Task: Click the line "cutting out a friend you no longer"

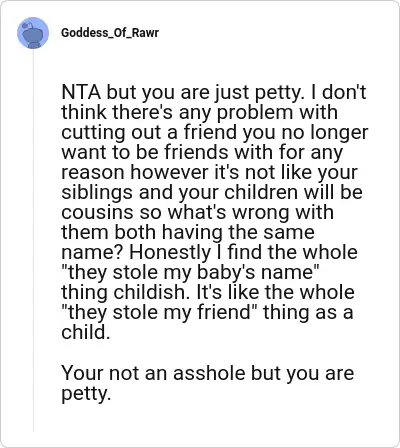Action: [215, 132]
